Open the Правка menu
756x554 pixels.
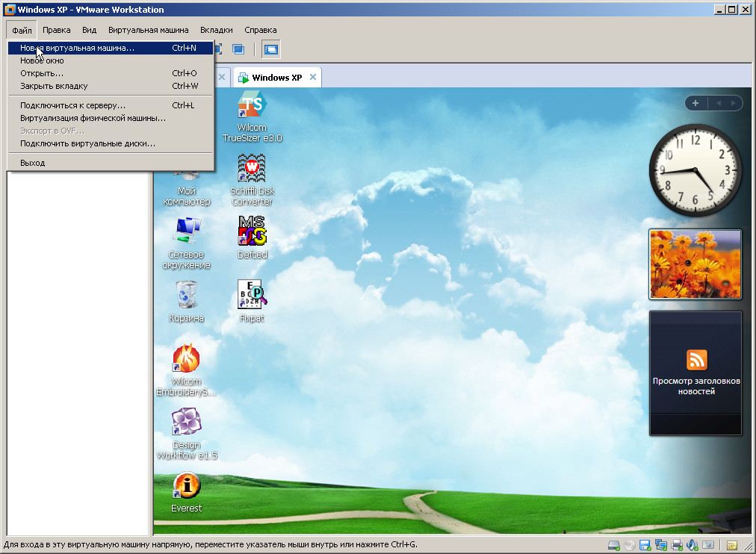coord(57,30)
